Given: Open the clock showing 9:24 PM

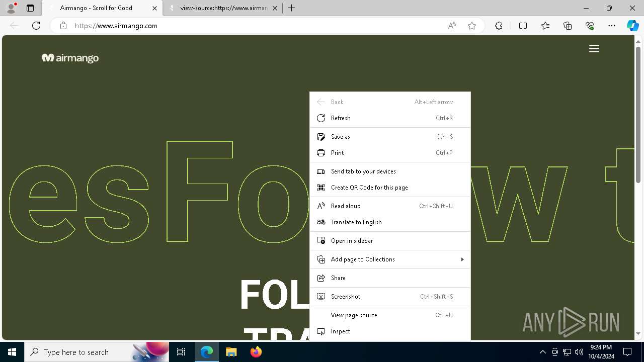Looking at the screenshot, I should pos(601,352).
